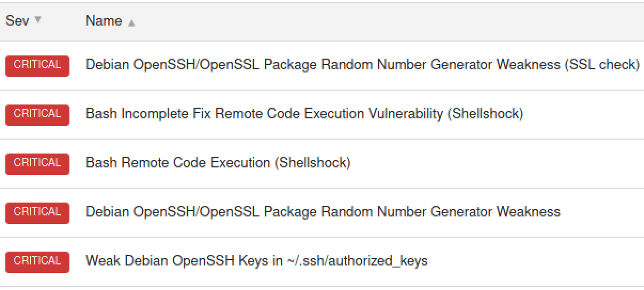Open Debian OpenSSH/OpenSSL RNG Weakness entry without SSL check
Image resolution: width=644 pixels, height=290 pixels.
[x=323, y=212]
